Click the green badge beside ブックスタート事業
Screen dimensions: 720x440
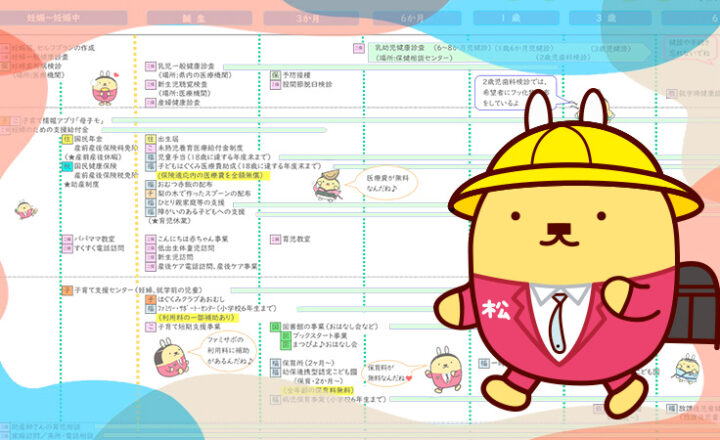[286, 335]
